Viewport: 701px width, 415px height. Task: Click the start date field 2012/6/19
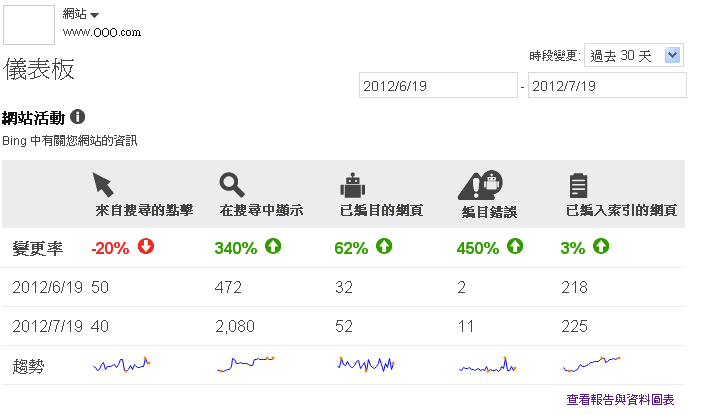(x=437, y=86)
